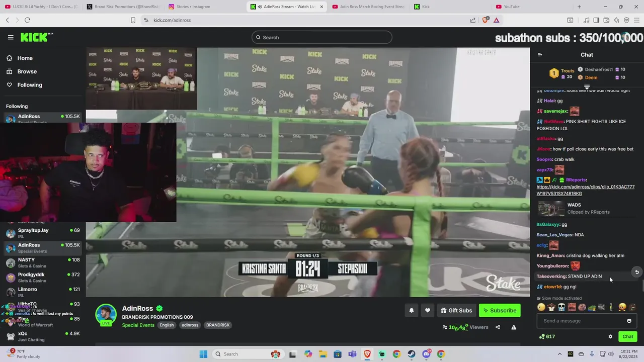The height and width of the screenshot is (362, 644).
Task: Focus the Kick search box
Action: pyautogui.click(x=322, y=37)
